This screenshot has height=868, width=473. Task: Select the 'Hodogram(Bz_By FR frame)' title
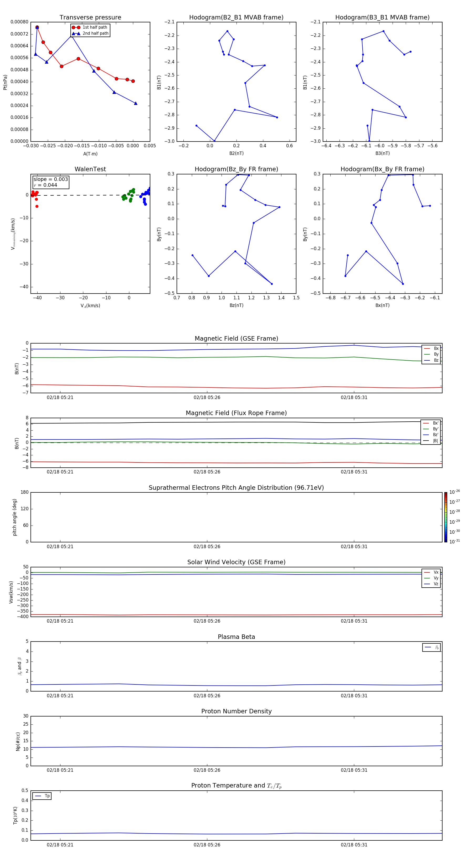(x=236, y=169)
